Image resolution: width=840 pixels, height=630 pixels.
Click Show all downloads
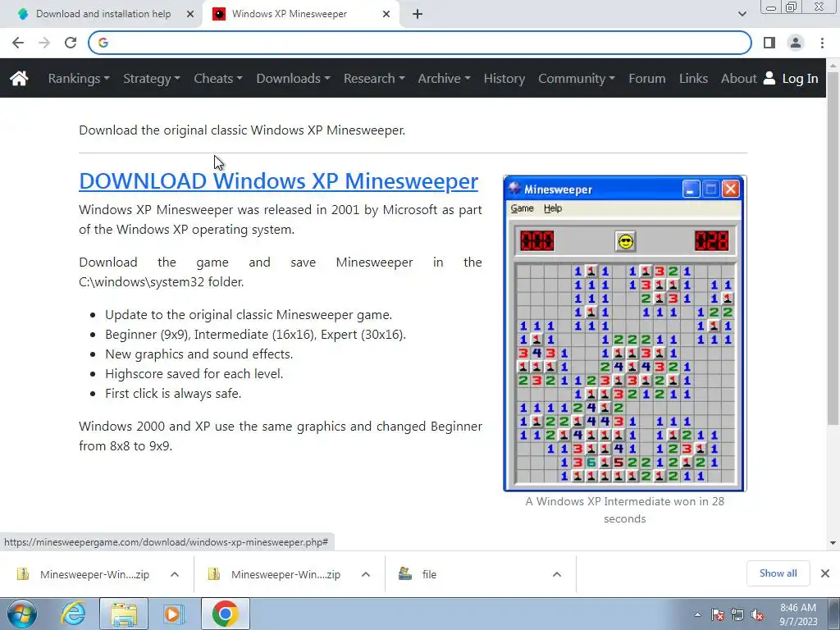[778, 573]
